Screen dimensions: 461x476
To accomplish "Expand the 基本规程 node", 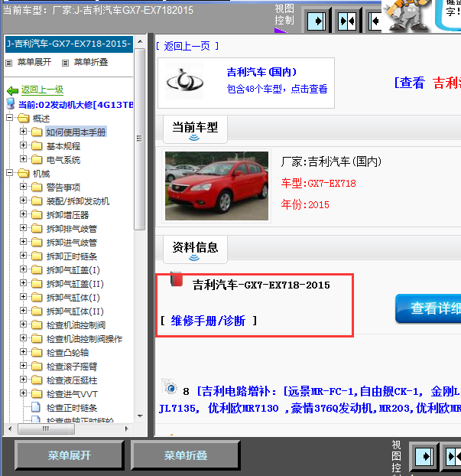I will point(23,145).
